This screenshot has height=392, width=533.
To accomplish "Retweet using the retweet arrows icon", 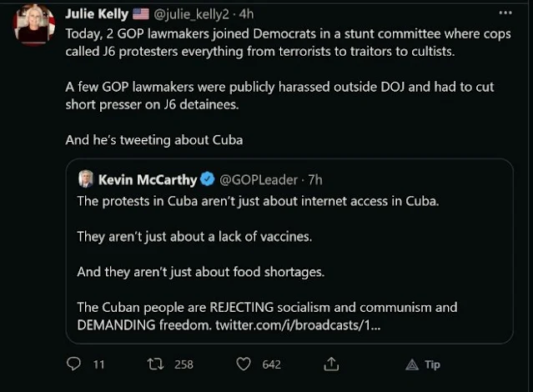I will click(x=154, y=364).
